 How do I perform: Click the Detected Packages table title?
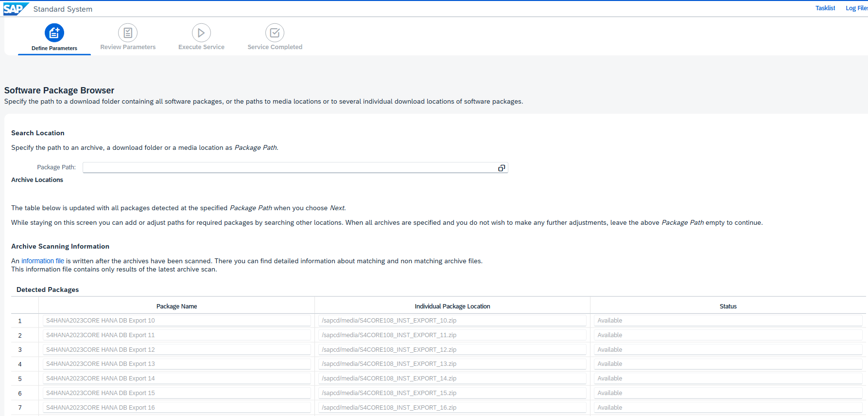point(48,290)
